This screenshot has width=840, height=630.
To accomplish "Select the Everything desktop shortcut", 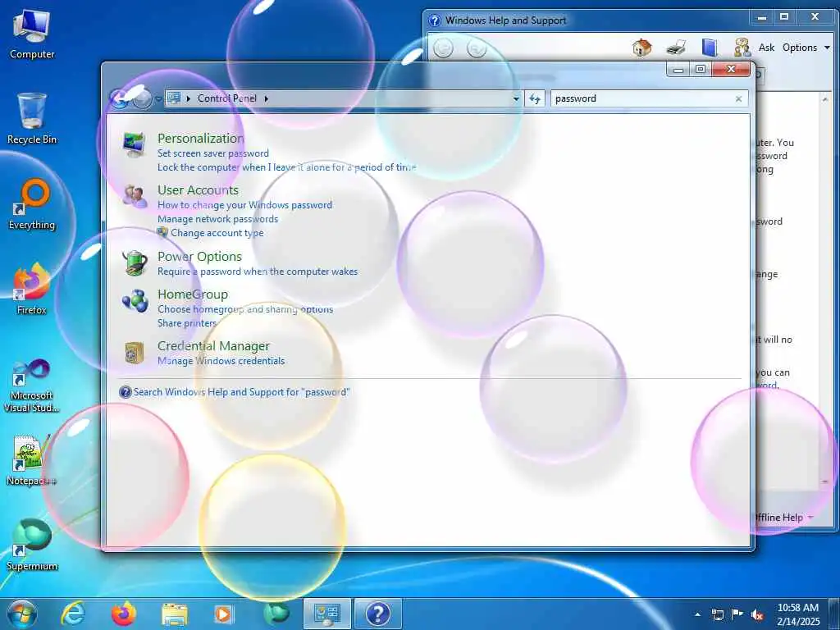I will pyautogui.click(x=32, y=204).
